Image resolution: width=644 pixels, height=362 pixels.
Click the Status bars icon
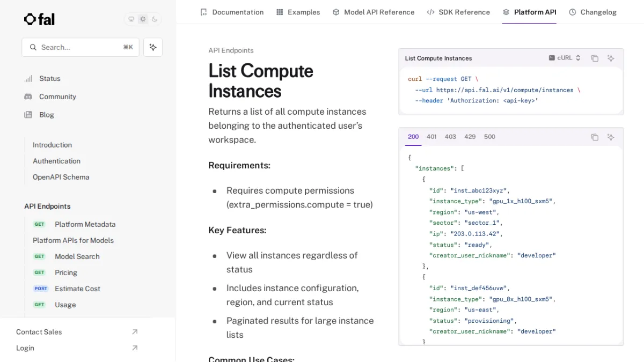(x=28, y=78)
